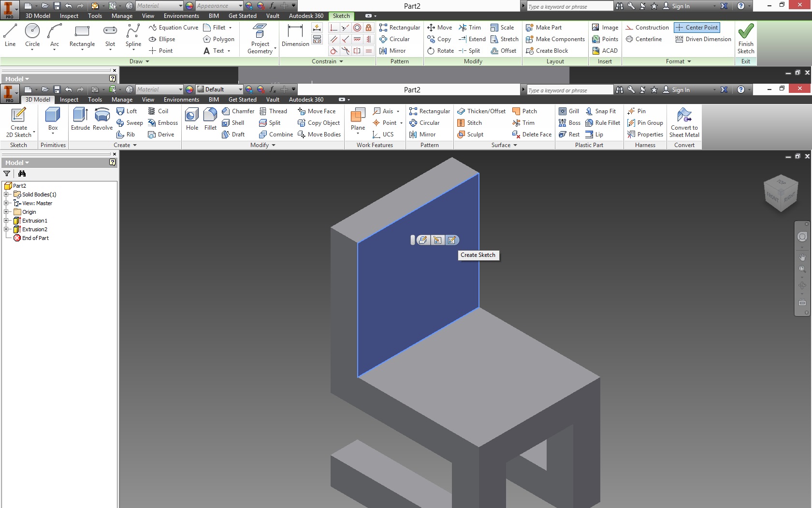Toggle the Center Point format option
The image size is (812, 508).
[x=697, y=28]
